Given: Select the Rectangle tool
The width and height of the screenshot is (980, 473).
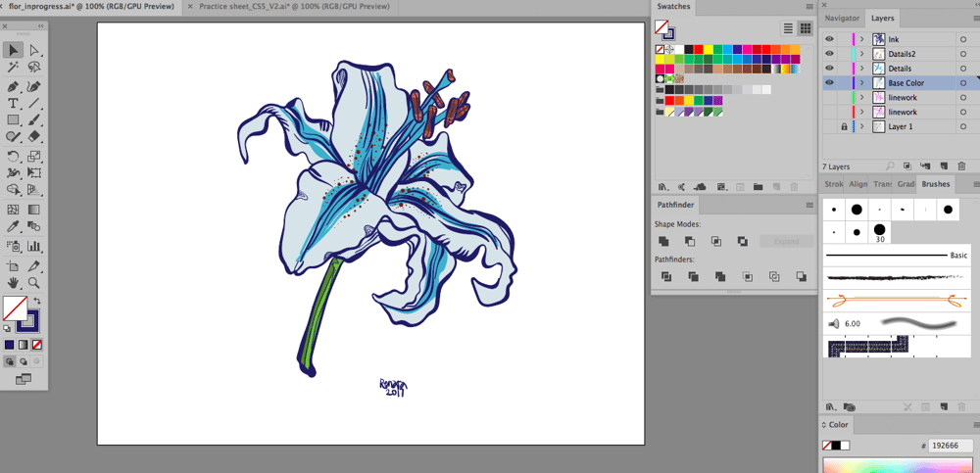Looking at the screenshot, I should [x=13, y=119].
